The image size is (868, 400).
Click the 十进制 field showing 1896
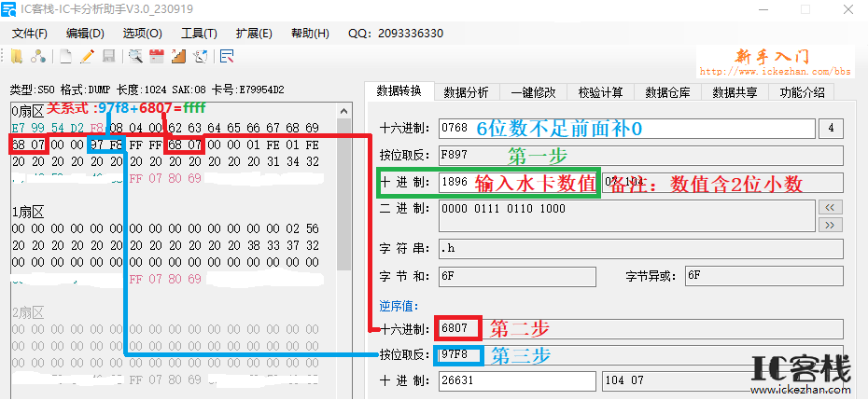coord(516,183)
